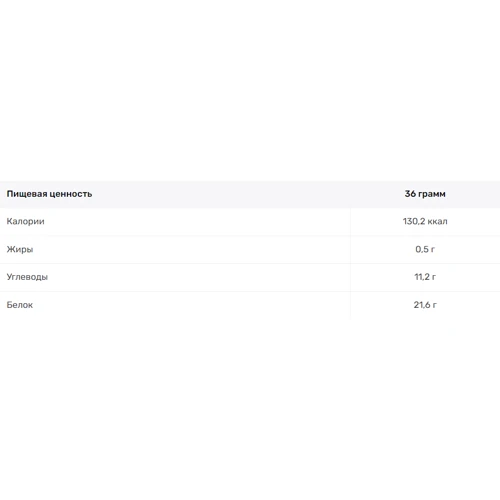Click the "ккал" unit in calories row
This screenshot has height=500, width=500.
coord(437,222)
